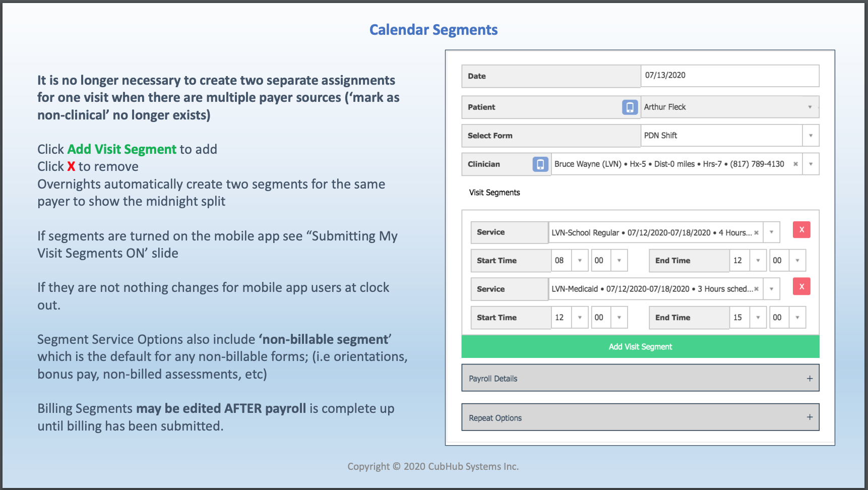The width and height of the screenshot is (868, 490).
Task: Open the LVN-School Regular service dropdown arrow
Action: [x=771, y=232]
